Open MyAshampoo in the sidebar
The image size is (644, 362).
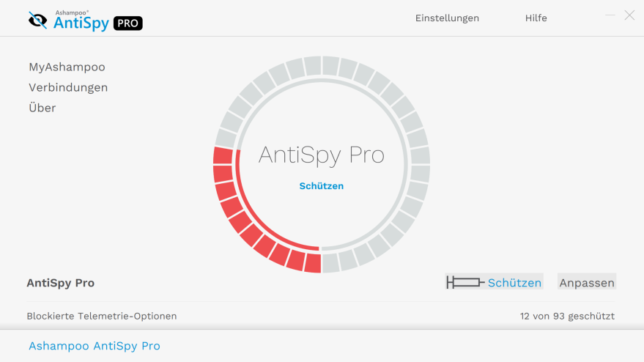click(x=67, y=67)
